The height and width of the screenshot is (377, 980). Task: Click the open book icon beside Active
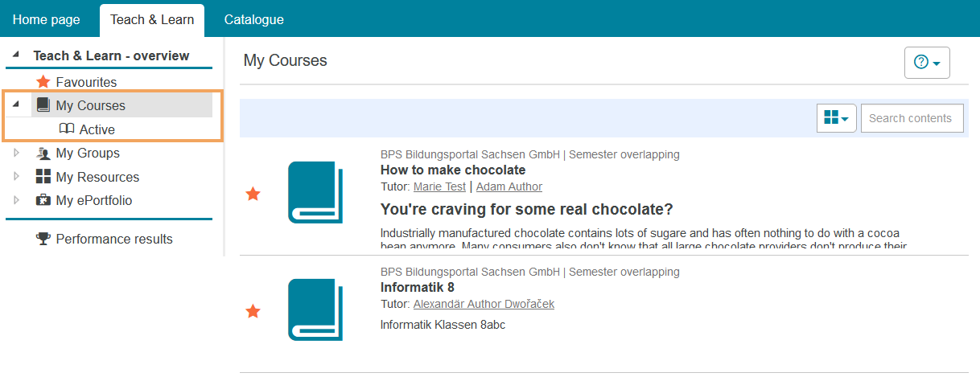click(x=67, y=129)
